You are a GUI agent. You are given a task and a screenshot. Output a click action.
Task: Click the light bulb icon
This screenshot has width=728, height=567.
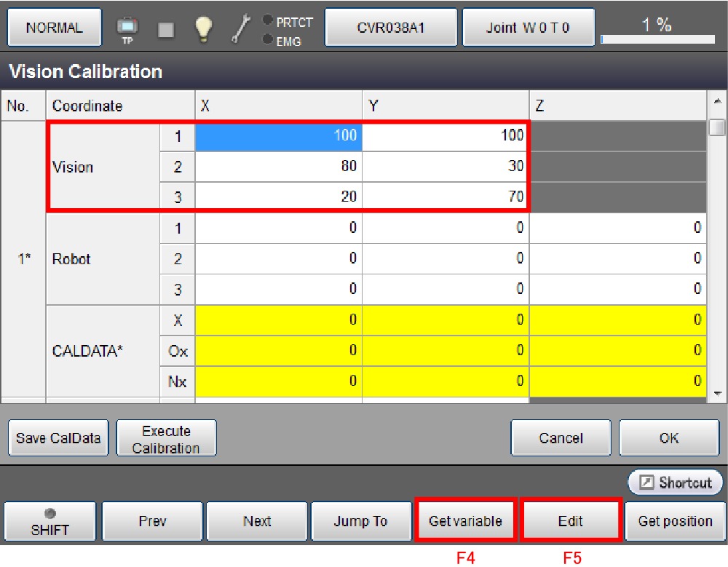203,28
